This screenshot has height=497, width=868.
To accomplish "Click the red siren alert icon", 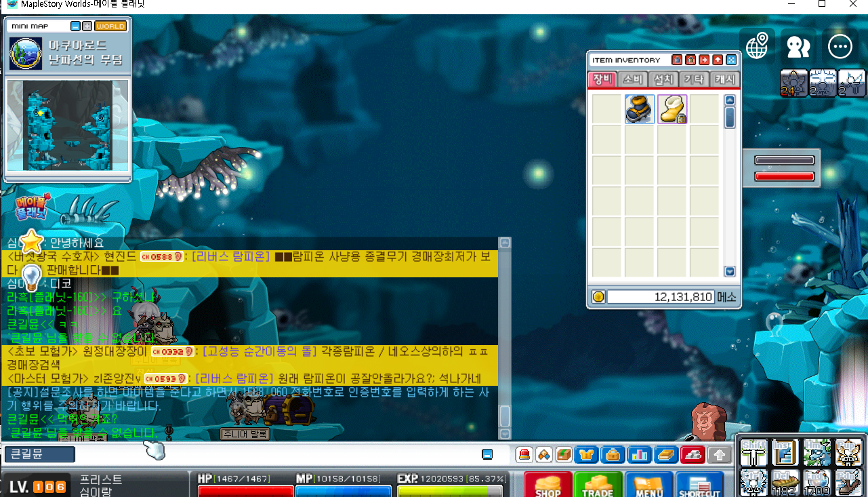I will [x=524, y=454].
